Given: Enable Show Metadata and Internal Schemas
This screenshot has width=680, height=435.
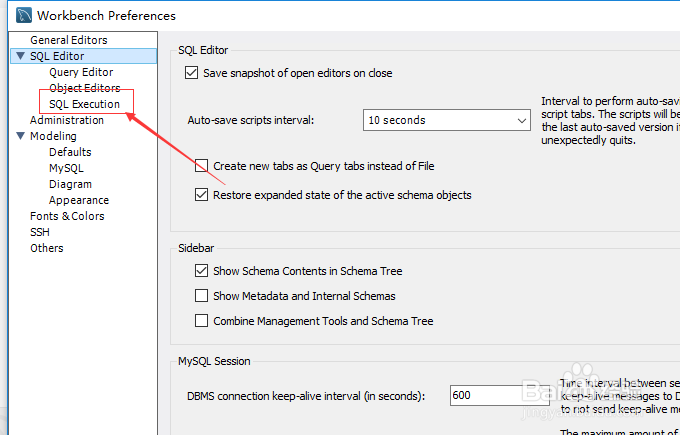Looking at the screenshot, I should (201, 296).
